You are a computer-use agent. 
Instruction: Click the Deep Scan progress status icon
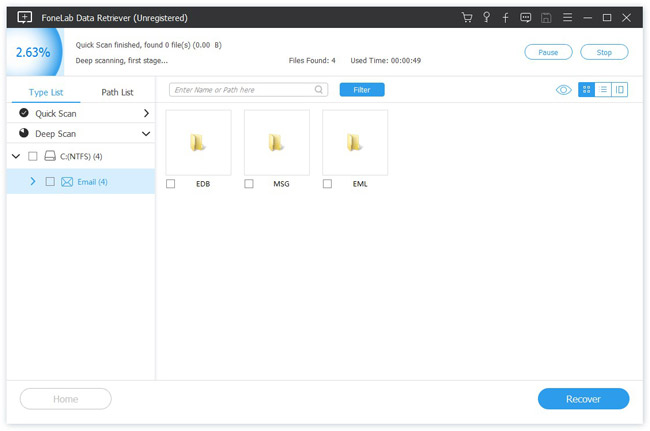(x=24, y=133)
